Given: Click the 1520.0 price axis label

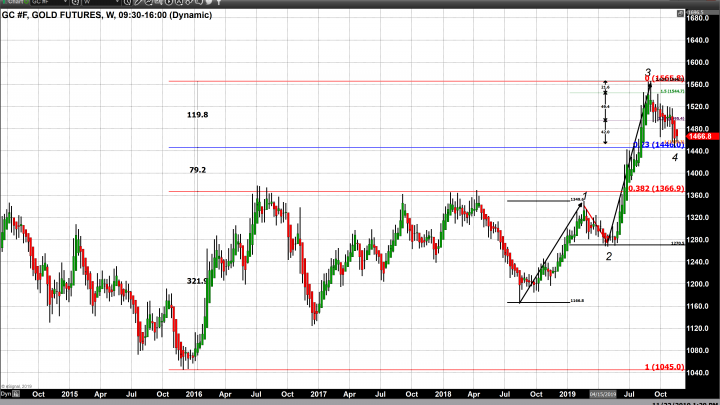Looking at the screenshot, I should point(698,107).
